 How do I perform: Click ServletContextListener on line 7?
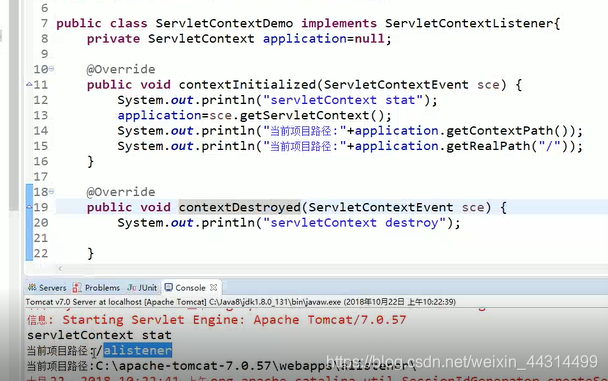469,23
